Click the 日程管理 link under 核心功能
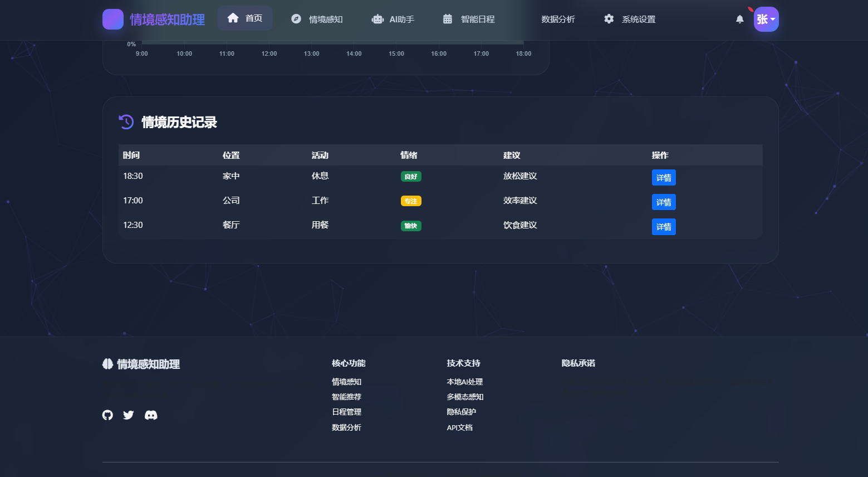 click(x=346, y=412)
